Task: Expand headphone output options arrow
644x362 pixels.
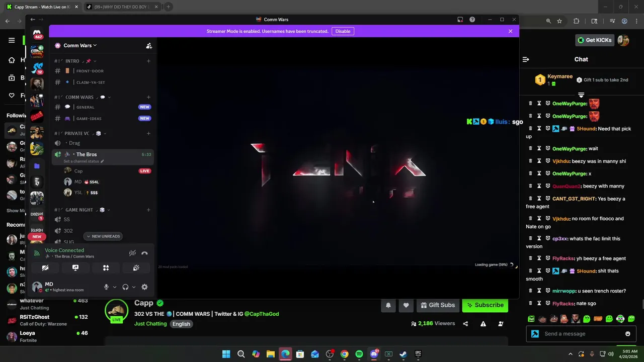Action: 134,287
